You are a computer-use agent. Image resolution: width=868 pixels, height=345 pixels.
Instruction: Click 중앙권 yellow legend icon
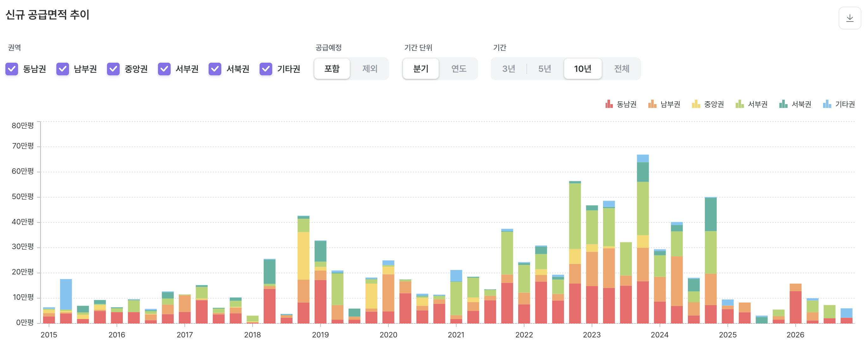click(696, 104)
